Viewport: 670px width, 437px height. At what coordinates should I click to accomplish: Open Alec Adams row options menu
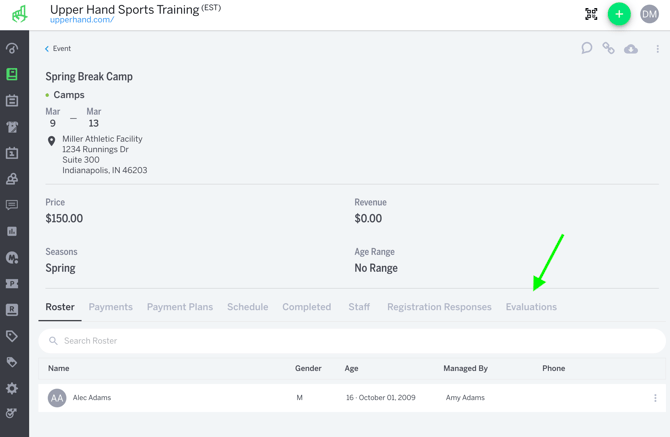[x=655, y=398]
